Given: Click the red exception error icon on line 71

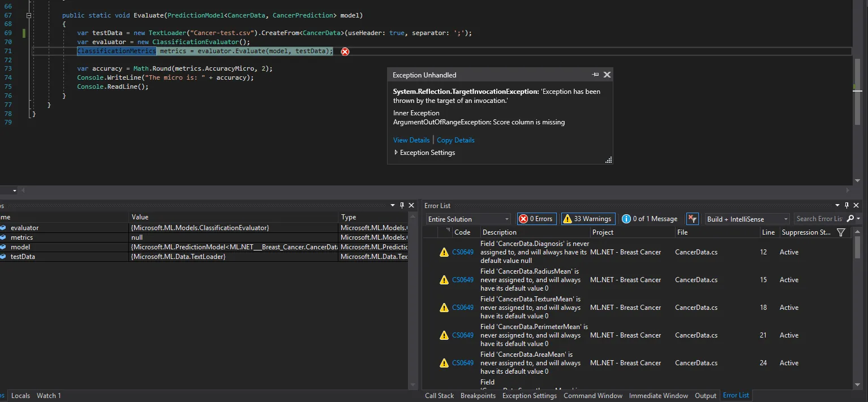Looking at the screenshot, I should [x=345, y=51].
